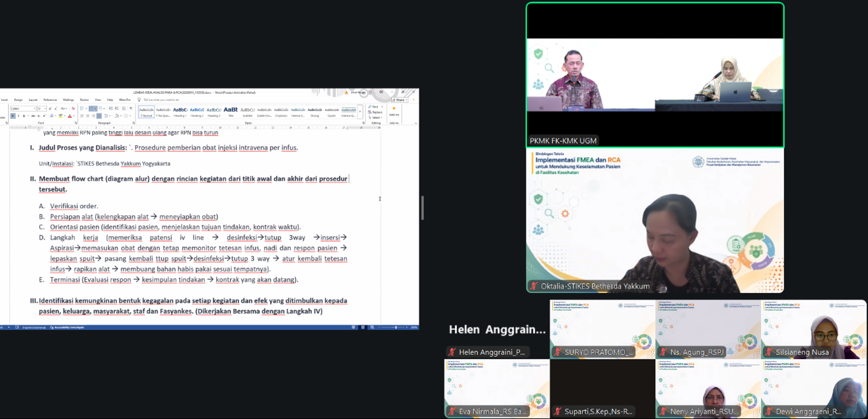
Task: Toggle Bold formatting in the Font group
Action: point(13,115)
